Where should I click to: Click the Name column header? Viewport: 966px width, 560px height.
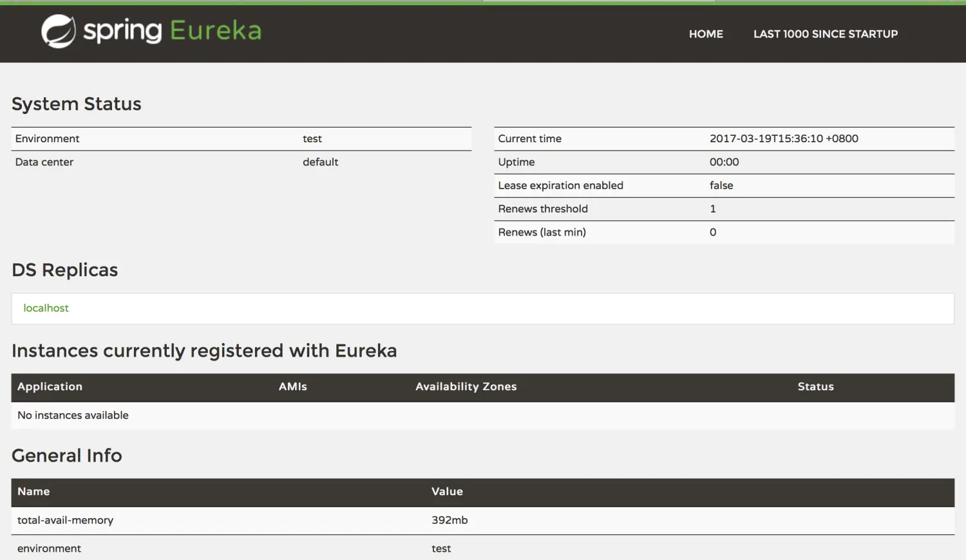[x=33, y=492]
